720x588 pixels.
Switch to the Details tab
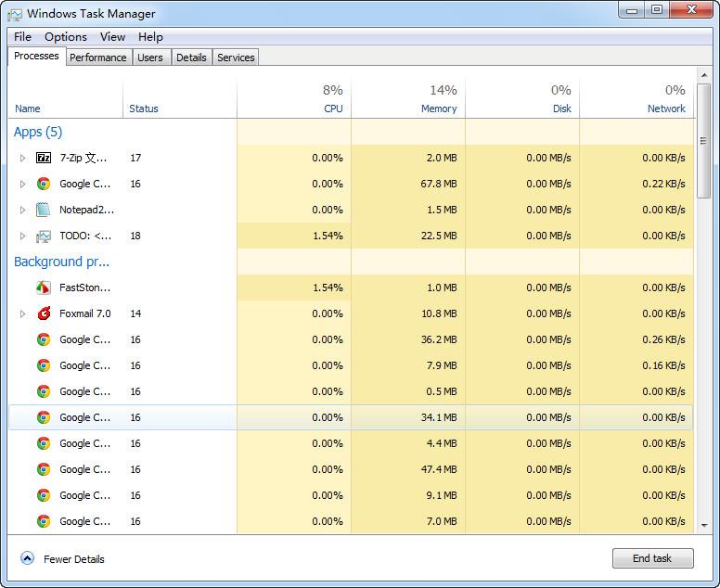click(191, 58)
